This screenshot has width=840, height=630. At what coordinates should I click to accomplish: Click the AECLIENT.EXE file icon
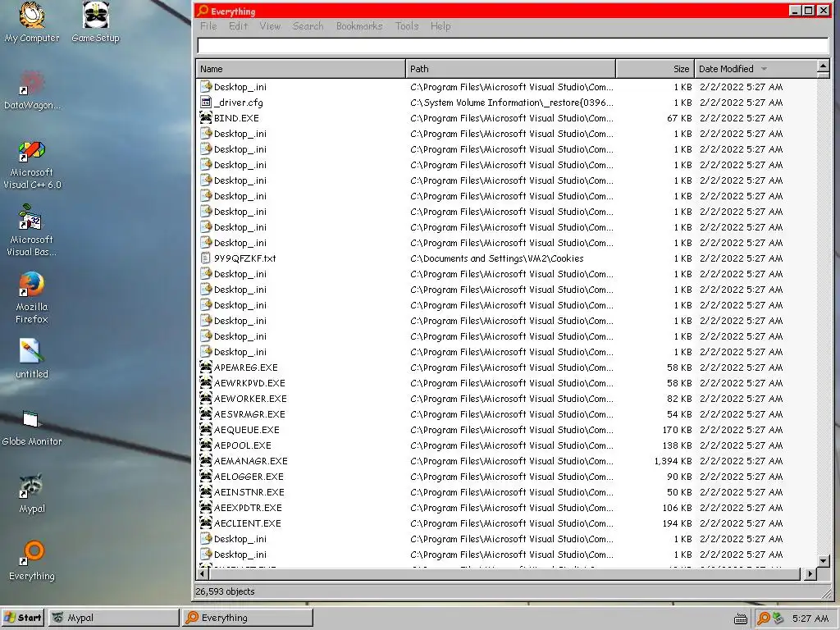click(x=206, y=523)
